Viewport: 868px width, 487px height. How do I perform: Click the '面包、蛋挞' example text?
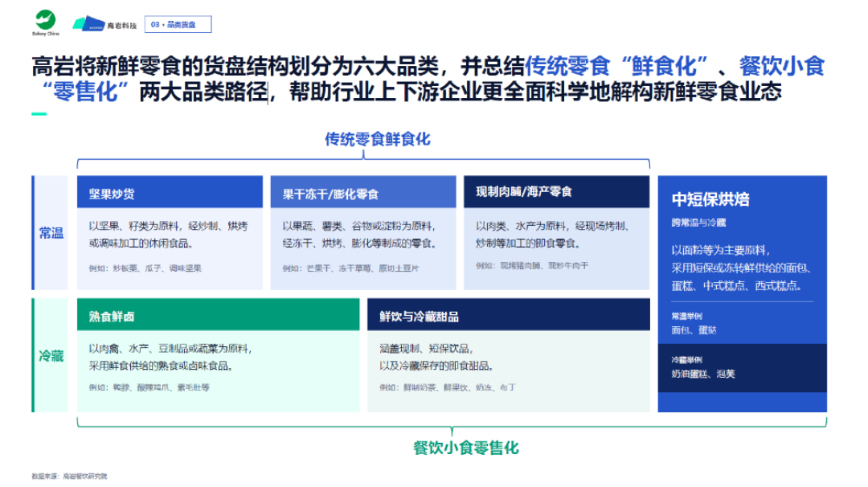694,330
